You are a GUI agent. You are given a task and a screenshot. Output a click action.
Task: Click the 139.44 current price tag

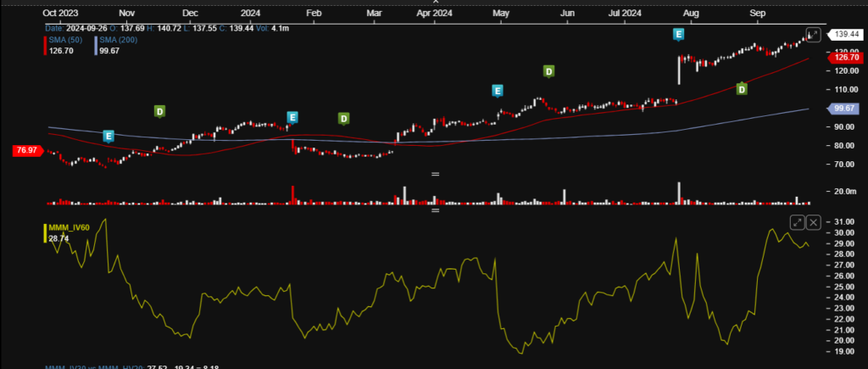[843, 34]
